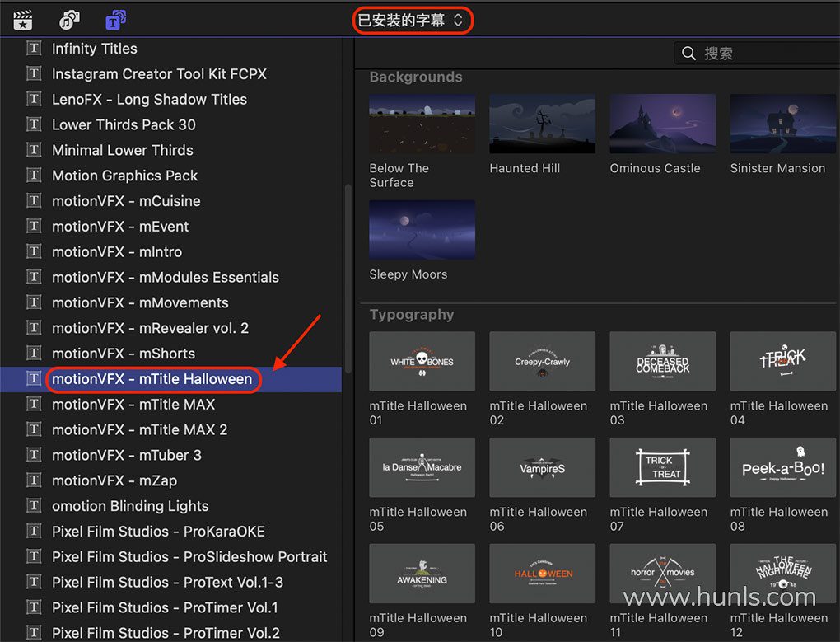Click the search magnifier icon
Screen dimensions: 840x642
pos(688,53)
